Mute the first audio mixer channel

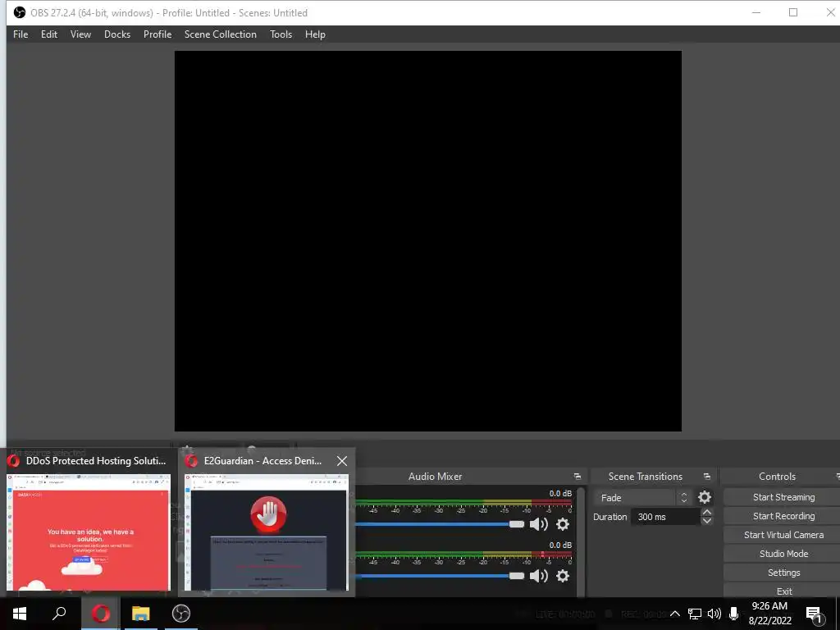click(538, 524)
